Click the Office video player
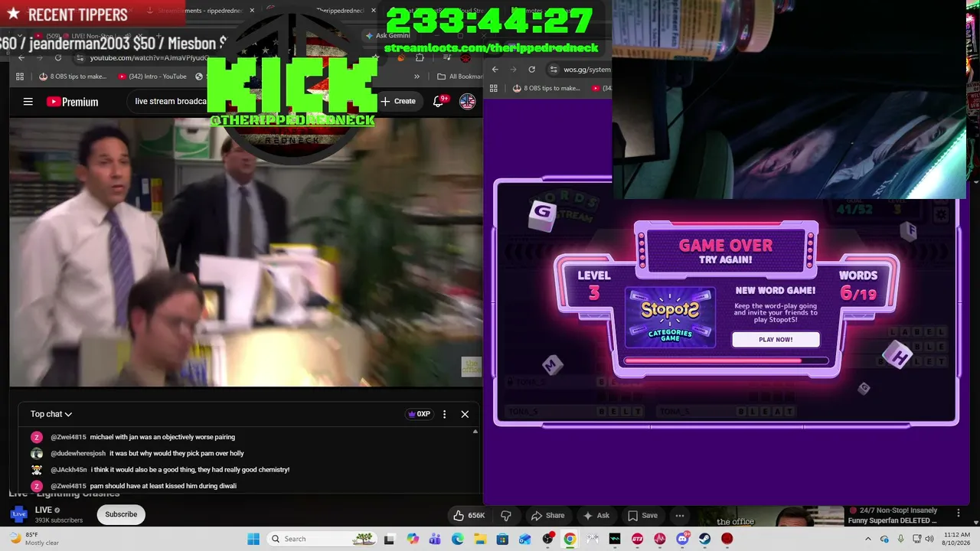This screenshot has height=551, width=980. coord(246,252)
